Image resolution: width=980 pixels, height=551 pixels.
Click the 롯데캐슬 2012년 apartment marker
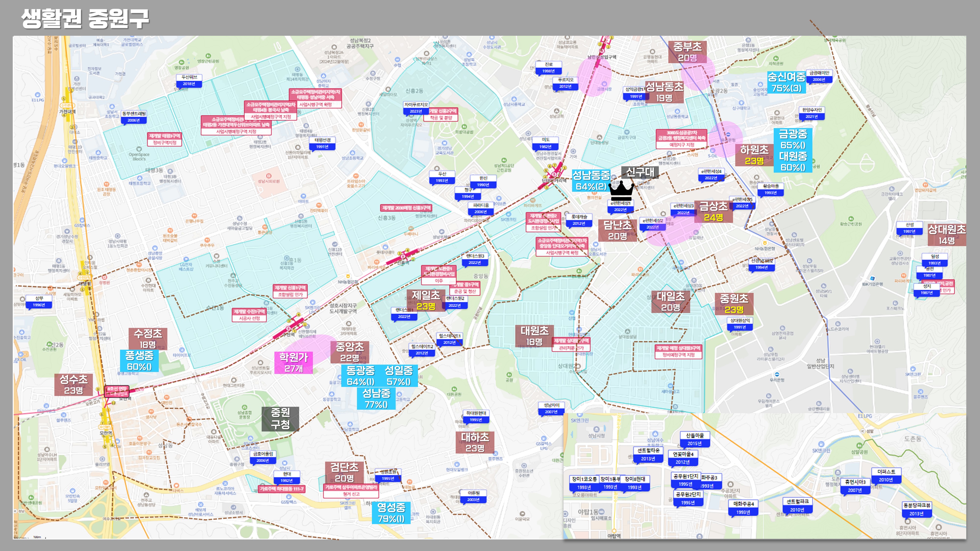pyautogui.click(x=579, y=220)
